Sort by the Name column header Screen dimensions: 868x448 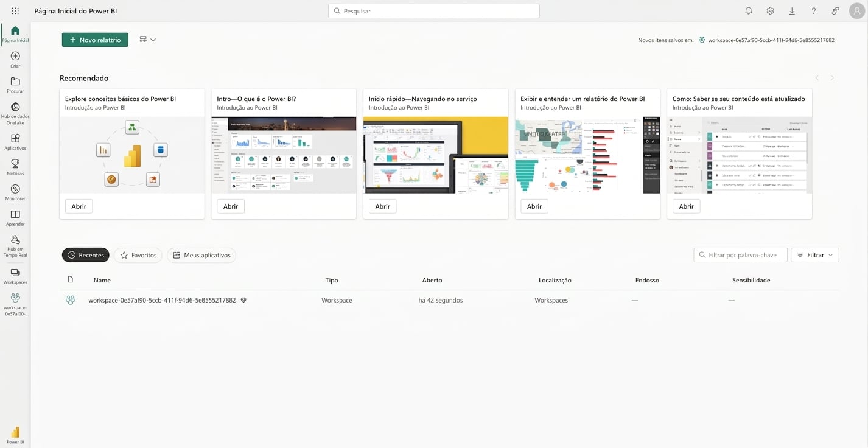click(102, 280)
